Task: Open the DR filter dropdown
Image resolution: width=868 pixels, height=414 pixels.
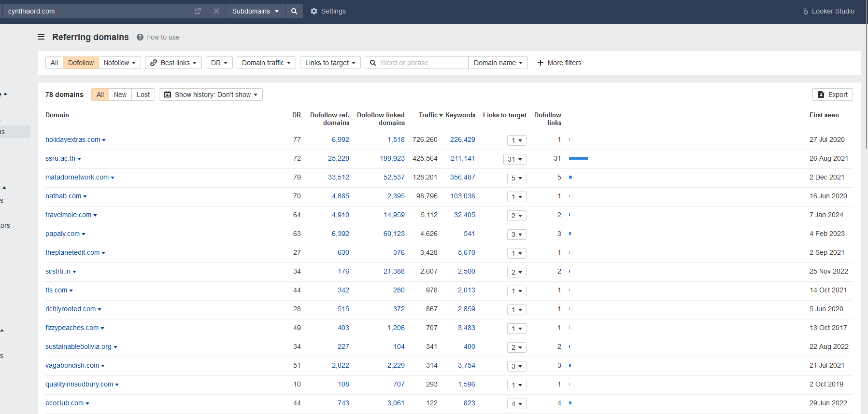Action: [219, 63]
